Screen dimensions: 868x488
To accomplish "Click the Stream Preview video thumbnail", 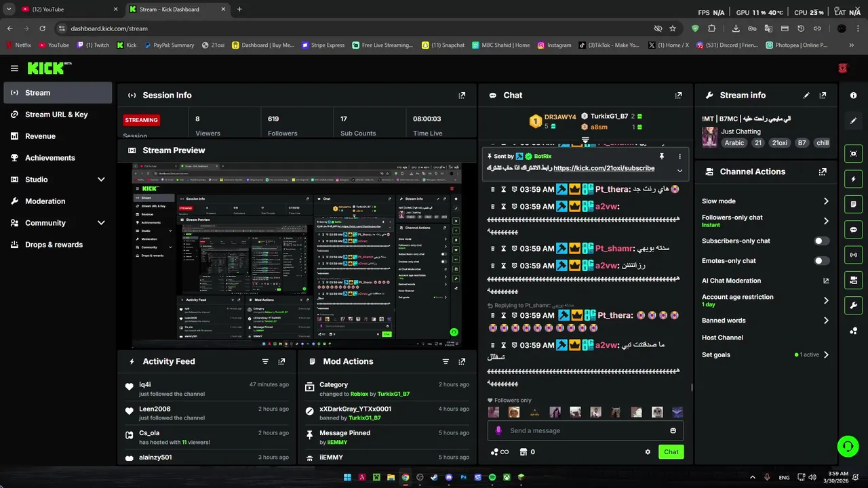I will click(296, 255).
